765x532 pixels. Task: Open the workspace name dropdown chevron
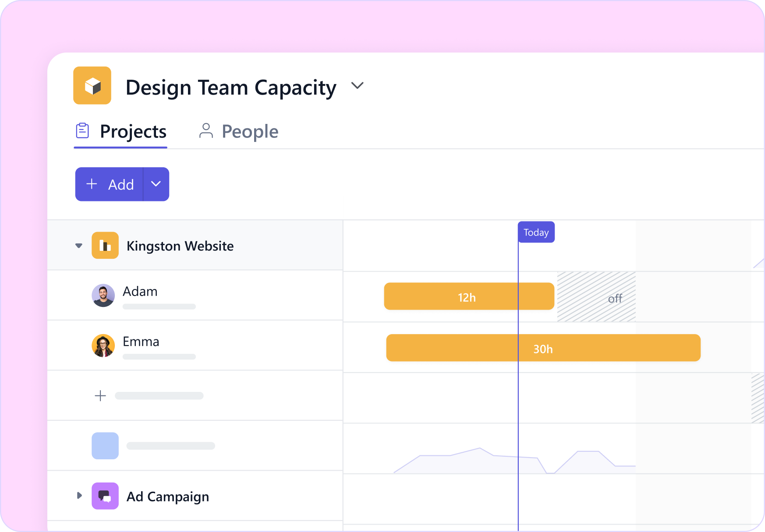tap(357, 86)
